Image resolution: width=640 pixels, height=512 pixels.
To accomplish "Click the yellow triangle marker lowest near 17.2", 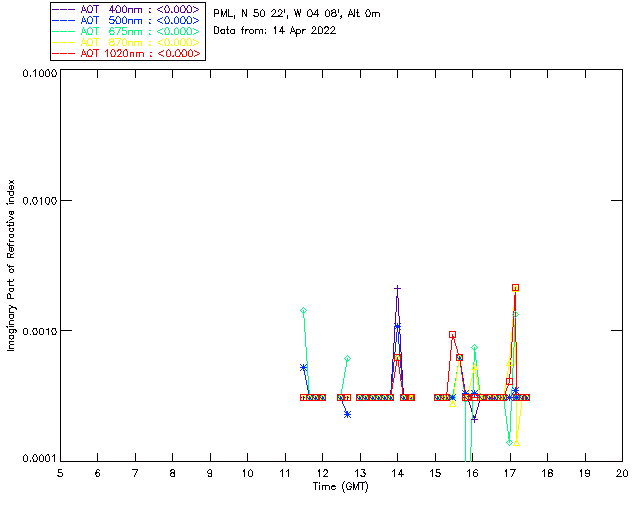I will [x=517, y=443].
